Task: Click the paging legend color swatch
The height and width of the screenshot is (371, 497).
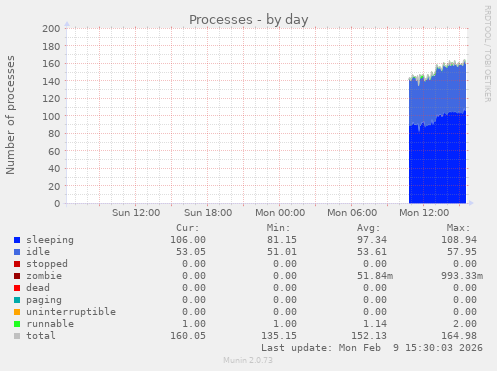Action: click(17, 300)
